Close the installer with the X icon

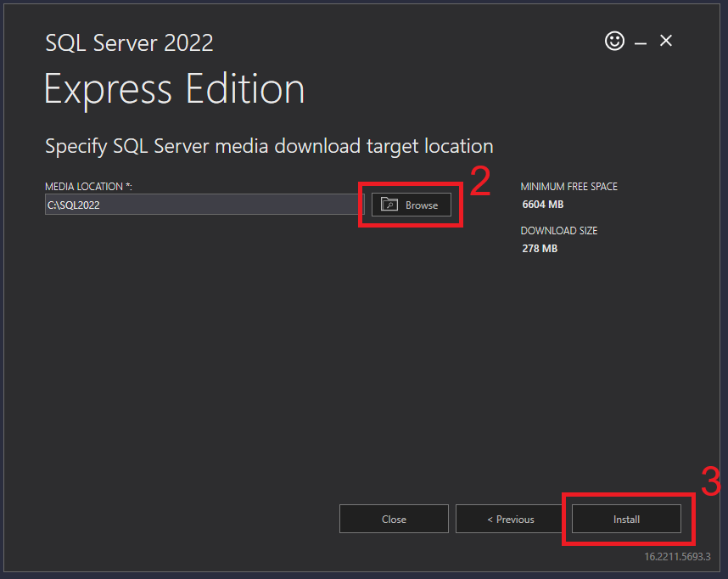pos(666,41)
